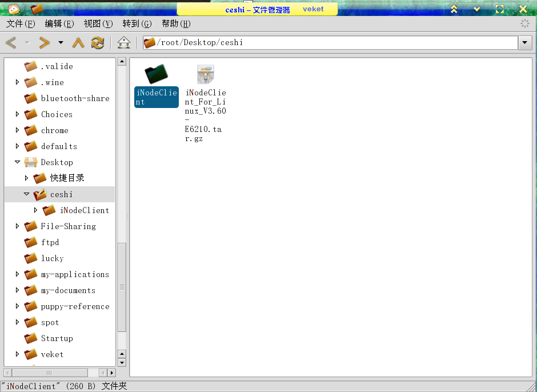The image size is (537, 392).
Task: Expand the File-Sharing tree node
Action: click(17, 226)
